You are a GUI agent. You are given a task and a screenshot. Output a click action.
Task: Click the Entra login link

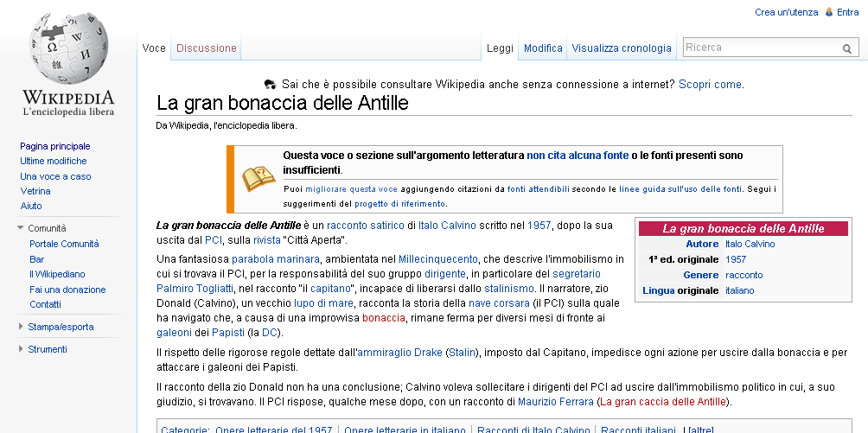coord(847,12)
